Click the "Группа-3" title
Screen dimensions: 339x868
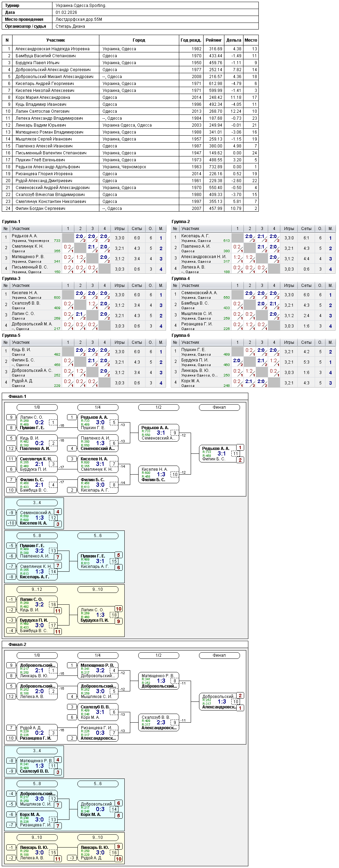(x=11, y=279)
